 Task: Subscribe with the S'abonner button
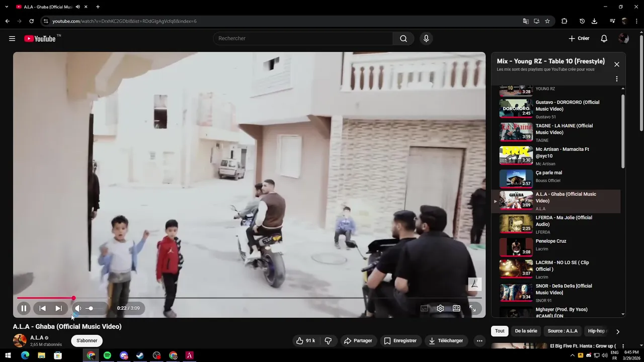tap(87, 341)
